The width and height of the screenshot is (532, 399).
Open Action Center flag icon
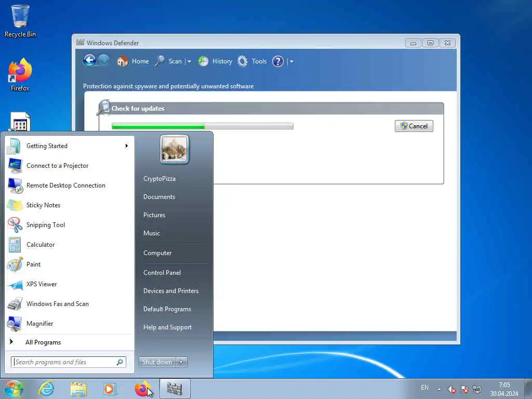(x=464, y=390)
